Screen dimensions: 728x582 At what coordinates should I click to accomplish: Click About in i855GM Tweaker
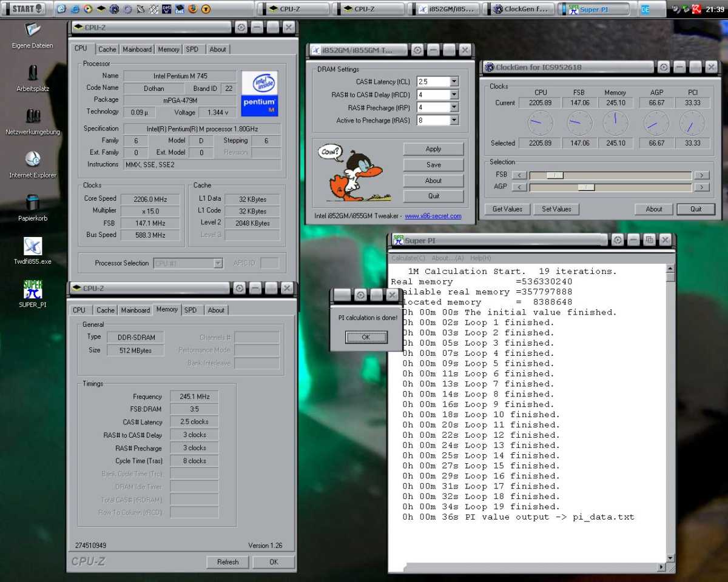433,180
